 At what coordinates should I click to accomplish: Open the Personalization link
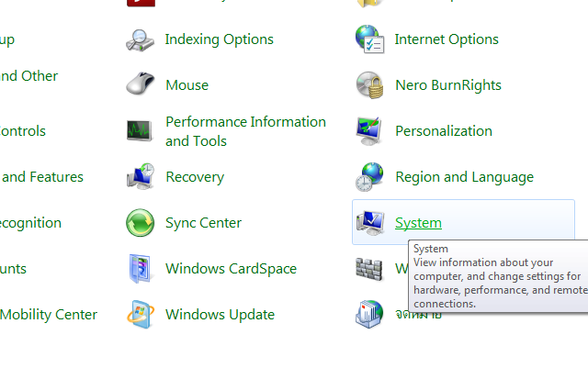pos(444,131)
